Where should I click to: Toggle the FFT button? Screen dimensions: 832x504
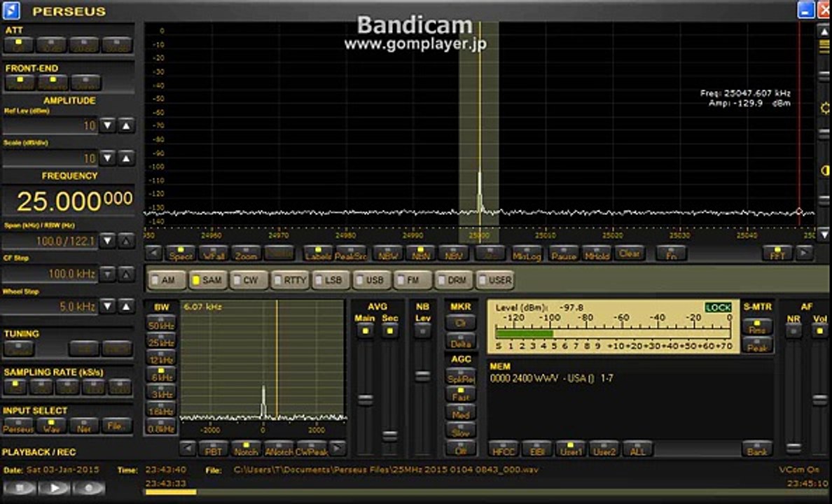(777, 253)
